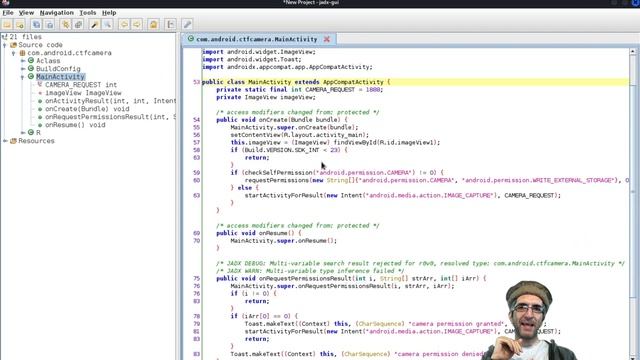Click the Source code folder icon
Image resolution: width=640 pixels, height=360 pixels.
13,45
